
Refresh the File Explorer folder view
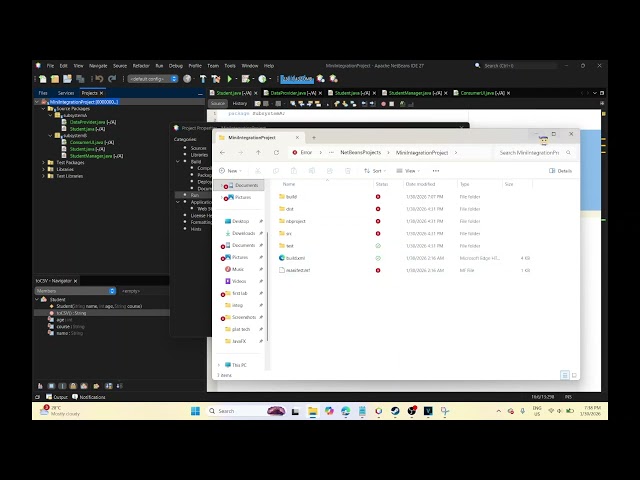(276, 152)
